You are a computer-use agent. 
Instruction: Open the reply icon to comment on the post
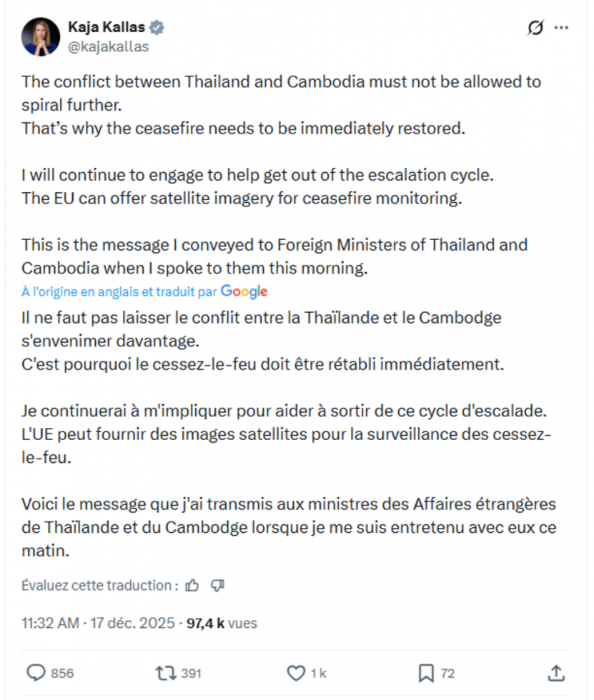pyautogui.click(x=35, y=672)
